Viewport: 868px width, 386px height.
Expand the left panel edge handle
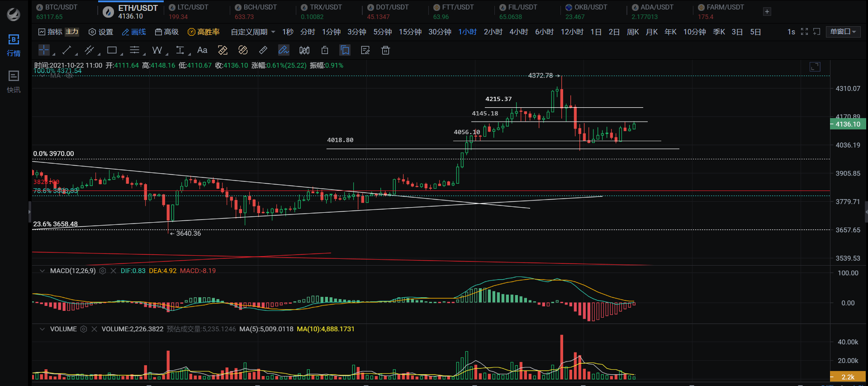pyautogui.click(x=30, y=211)
